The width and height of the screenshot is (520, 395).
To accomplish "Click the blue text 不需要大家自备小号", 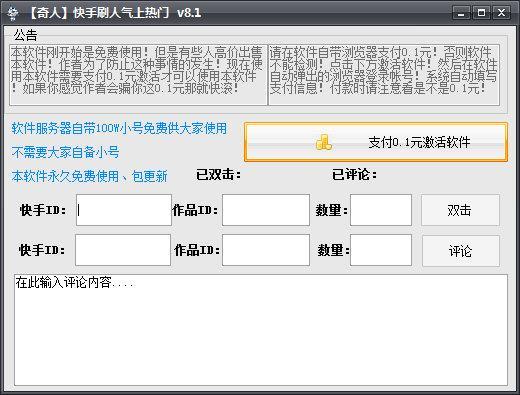I will click(65, 152).
